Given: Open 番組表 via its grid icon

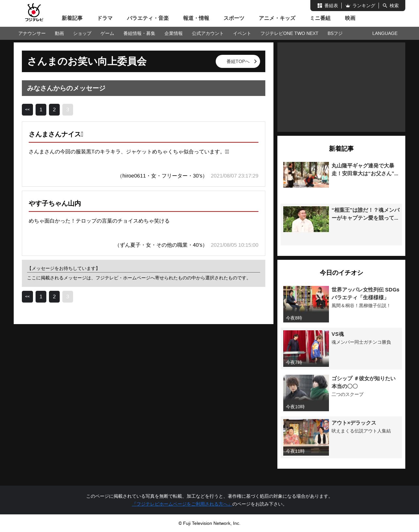Looking at the screenshot, I should [x=320, y=6].
